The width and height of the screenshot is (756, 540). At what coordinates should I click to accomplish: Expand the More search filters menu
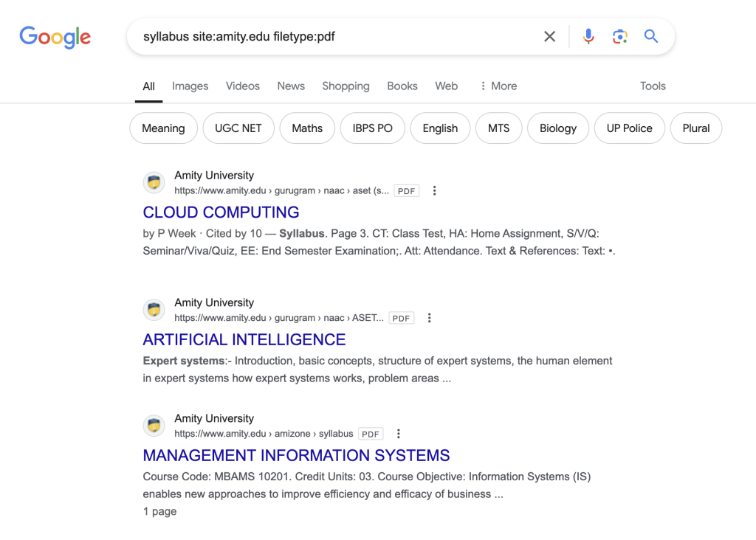point(498,86)
